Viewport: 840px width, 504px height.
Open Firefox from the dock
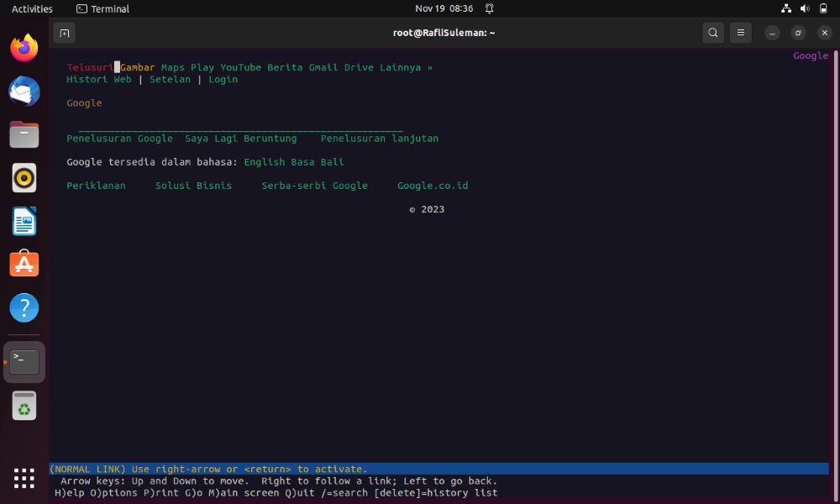pos(24,48)
